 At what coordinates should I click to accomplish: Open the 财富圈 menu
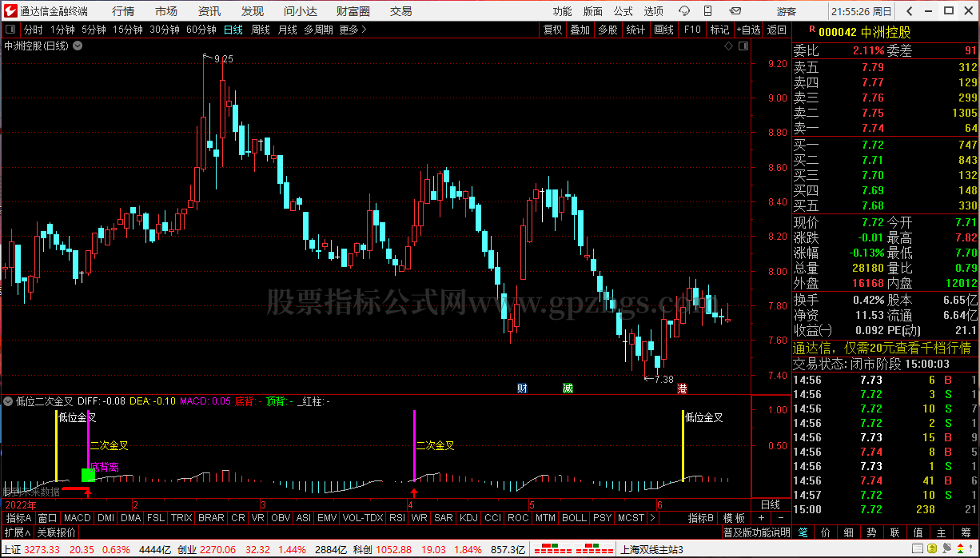coord(353,11)
